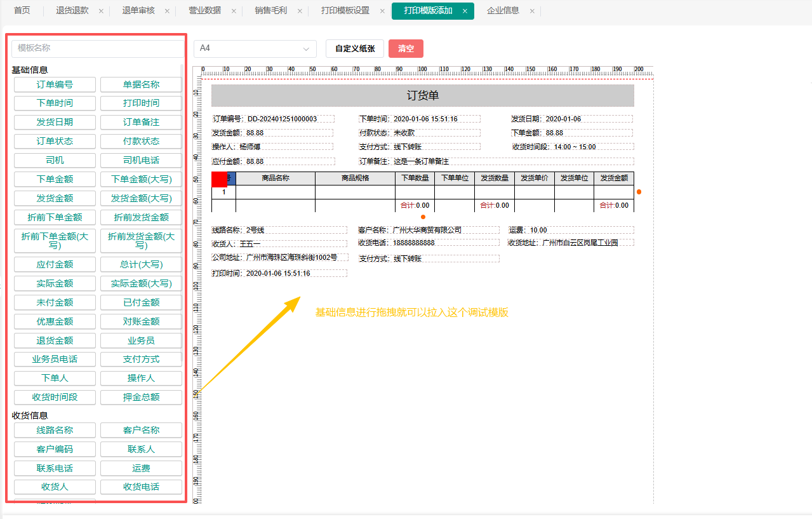Image resolution: width=812 pixels, height=519 pixels.
Task: Pick the 打印时间 button in the left panel
Action: [x=141, y=103]
